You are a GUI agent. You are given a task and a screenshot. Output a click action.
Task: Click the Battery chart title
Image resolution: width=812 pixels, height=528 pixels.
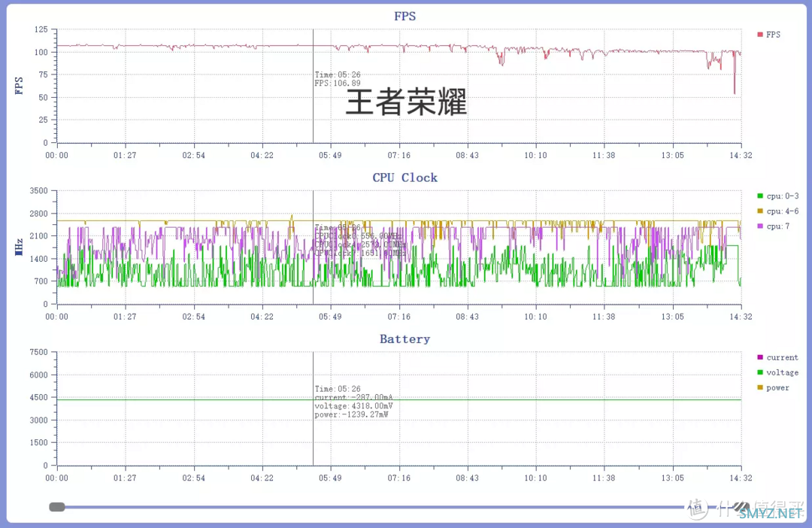pos(405,339)
